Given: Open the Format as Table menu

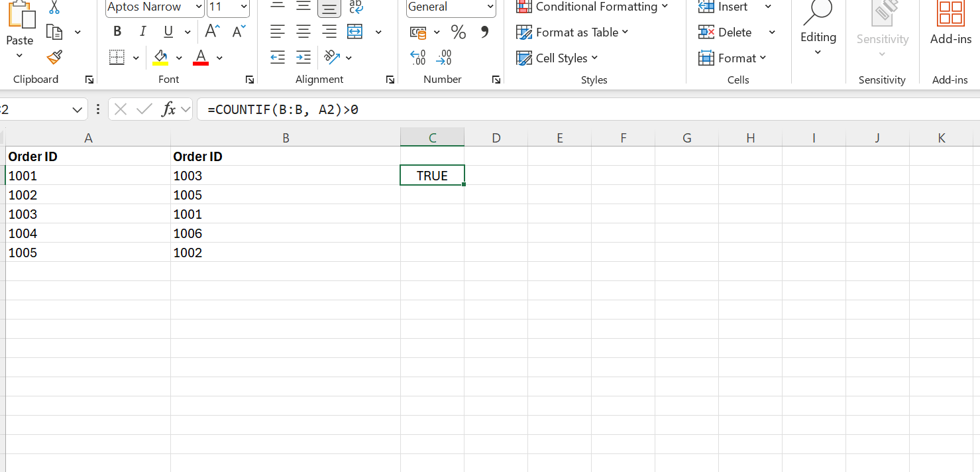Looking at the screenshot, I should (572, 32).
